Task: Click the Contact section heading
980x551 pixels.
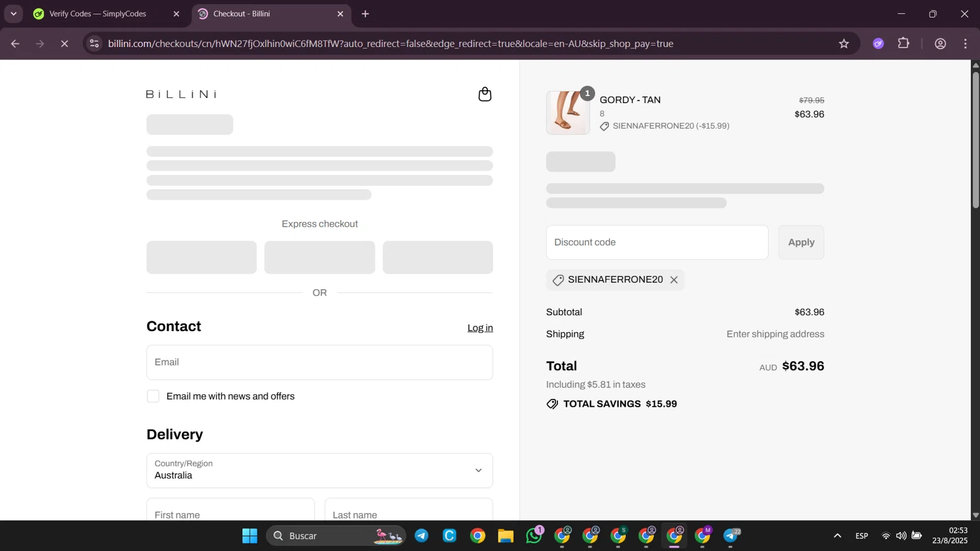Action: pyautogui.click(x=174, y=326)
